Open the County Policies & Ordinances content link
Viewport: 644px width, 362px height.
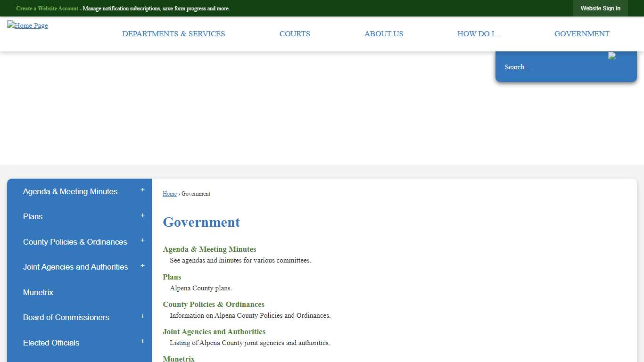[x=214, y=304]
